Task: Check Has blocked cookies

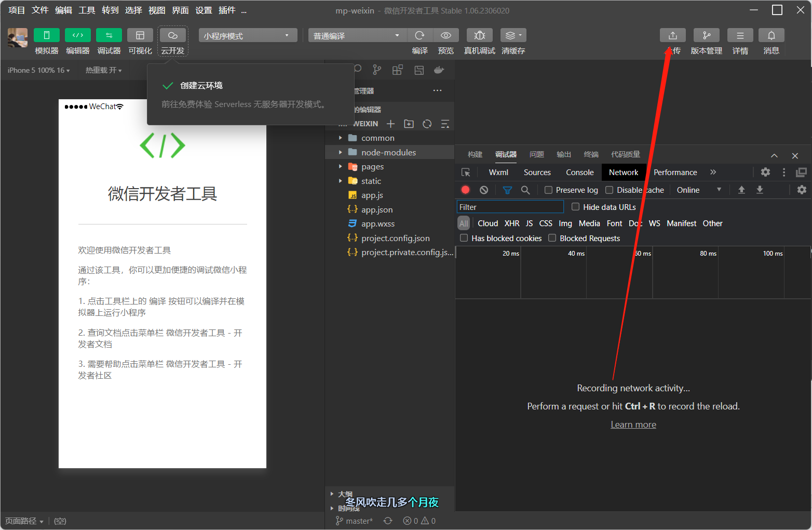Action: (x=464, y=238)
